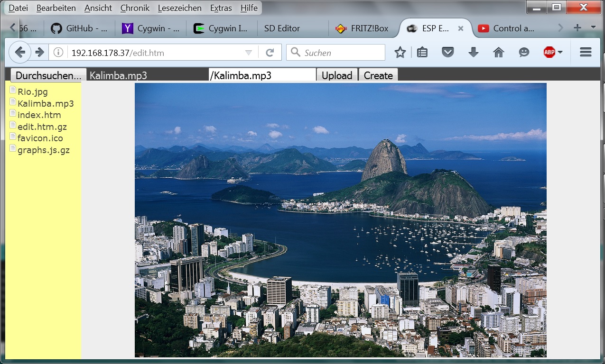The width and height of the screenshot is (605, 364).
Task: Click the file icon beside edit.htm.gz
Action: (x=13, y=125)
